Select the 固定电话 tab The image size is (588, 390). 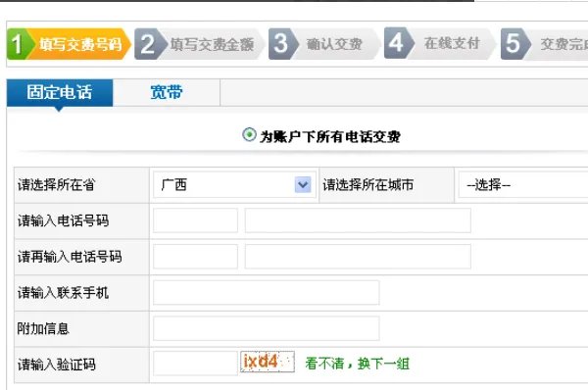click(x=60, y=93)
